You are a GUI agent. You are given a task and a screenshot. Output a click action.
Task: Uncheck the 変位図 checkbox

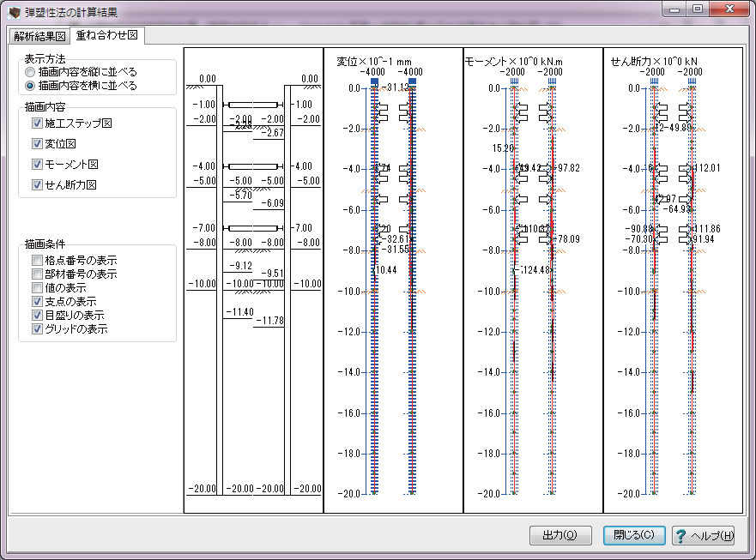pos(37,143)
